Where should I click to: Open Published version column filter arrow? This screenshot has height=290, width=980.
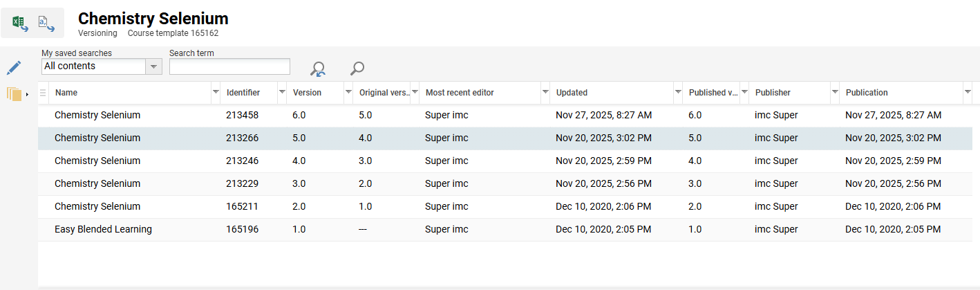(x=744, y=93)
